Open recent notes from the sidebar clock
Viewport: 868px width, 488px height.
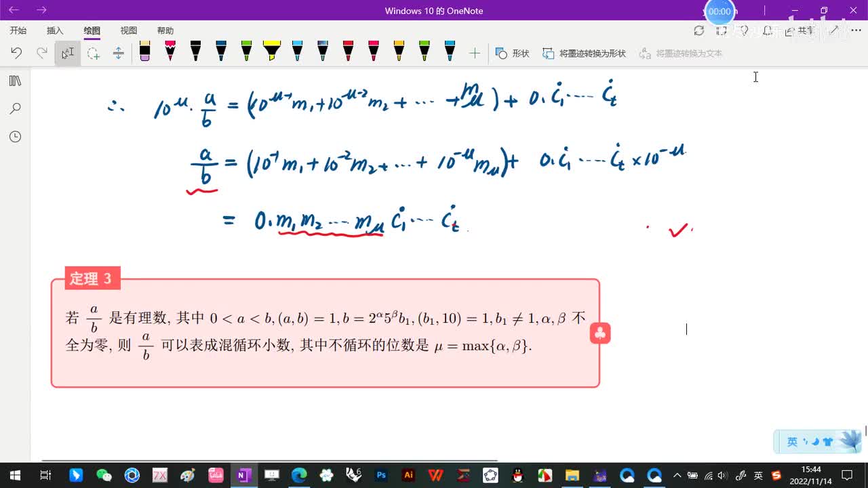(x=15, y=137)
